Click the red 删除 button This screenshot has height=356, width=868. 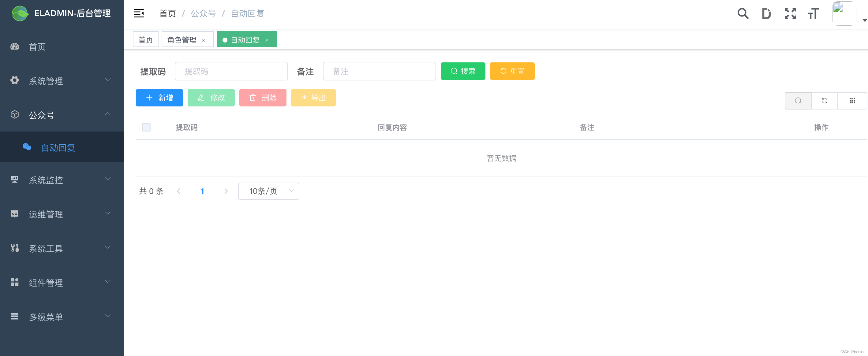(x=263, y=98)
